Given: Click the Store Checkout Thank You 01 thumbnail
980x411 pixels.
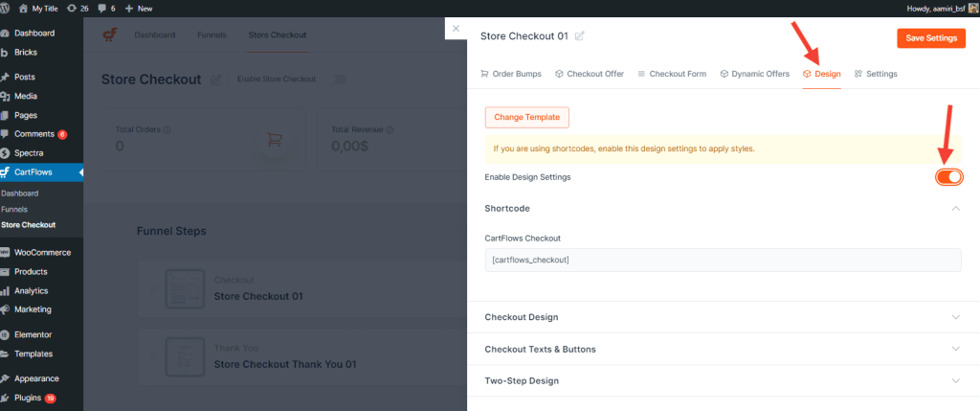Looking at the screenshot, I should [185, 356].
